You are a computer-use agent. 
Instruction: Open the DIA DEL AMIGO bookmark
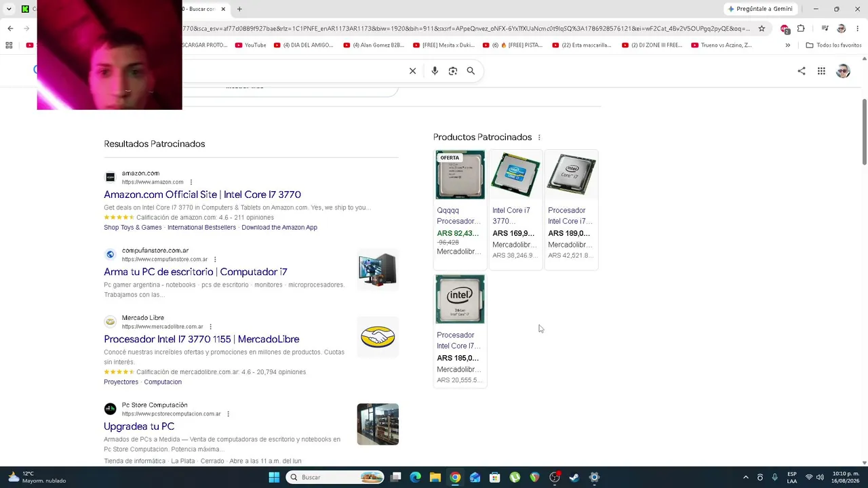tap(303, 45)
